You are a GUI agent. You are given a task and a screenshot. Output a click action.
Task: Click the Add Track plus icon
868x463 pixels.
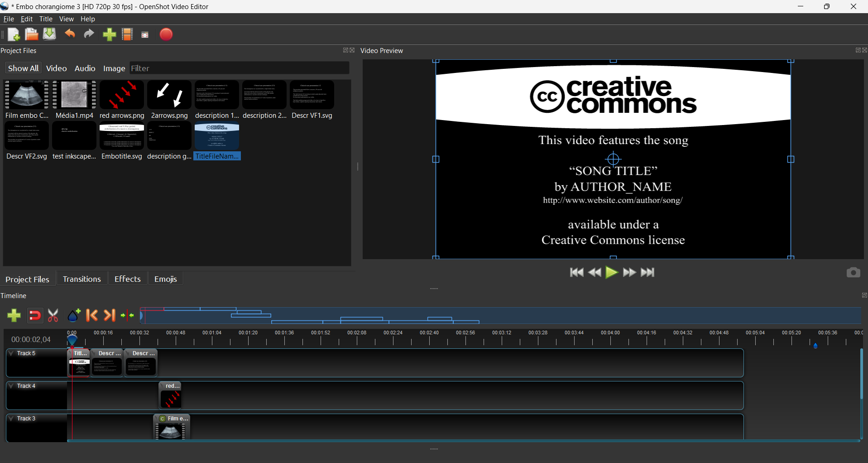point(14,315)
